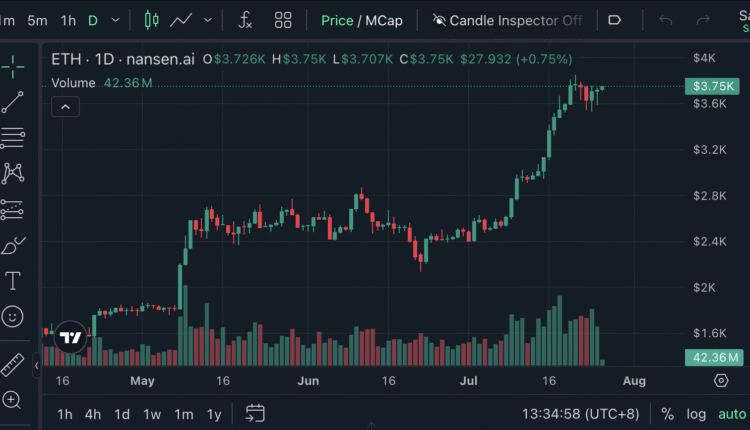Select the Text annotation tool

tap(13, 281)
